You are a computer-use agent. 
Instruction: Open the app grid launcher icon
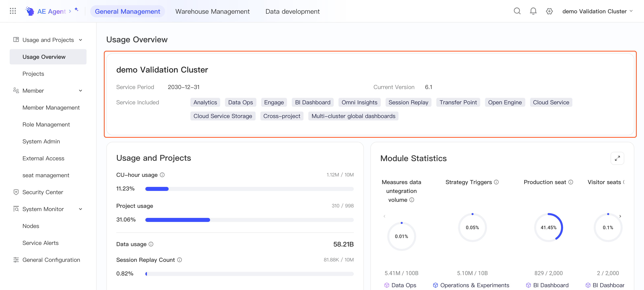pyautogui.click(x=13, y=11)
